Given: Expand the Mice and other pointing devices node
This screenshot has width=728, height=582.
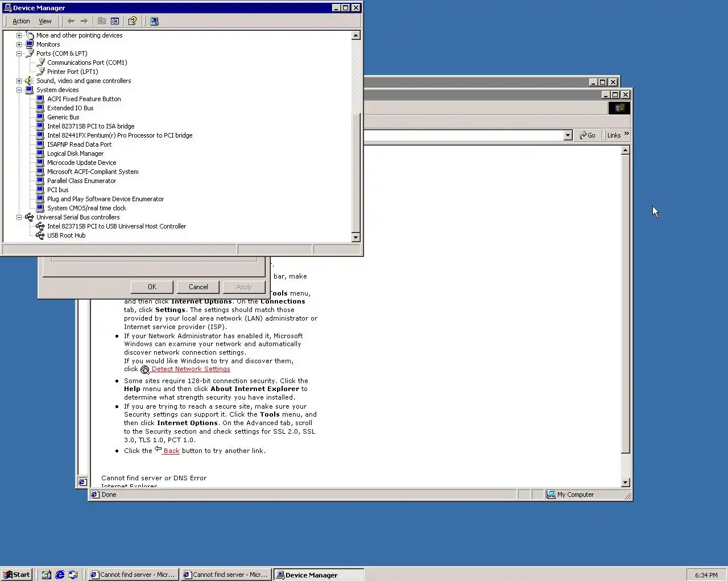Looking at the screenshot, I should click(x=19, y=35).
